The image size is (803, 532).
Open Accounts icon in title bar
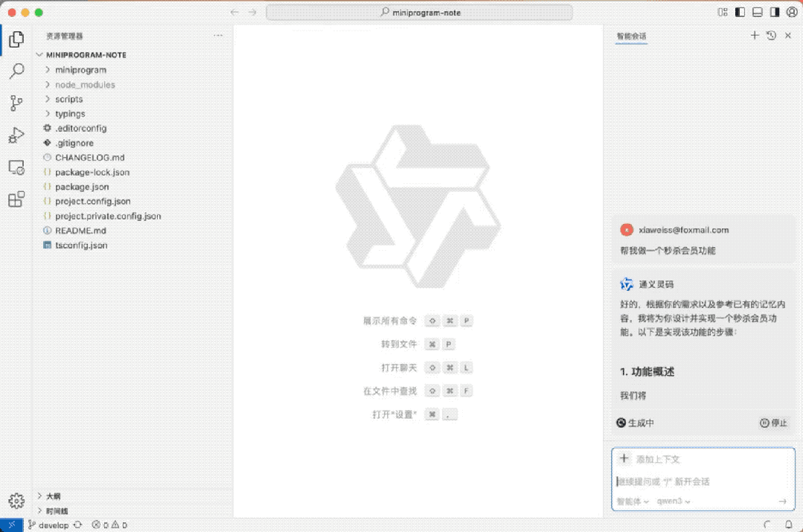792,13
